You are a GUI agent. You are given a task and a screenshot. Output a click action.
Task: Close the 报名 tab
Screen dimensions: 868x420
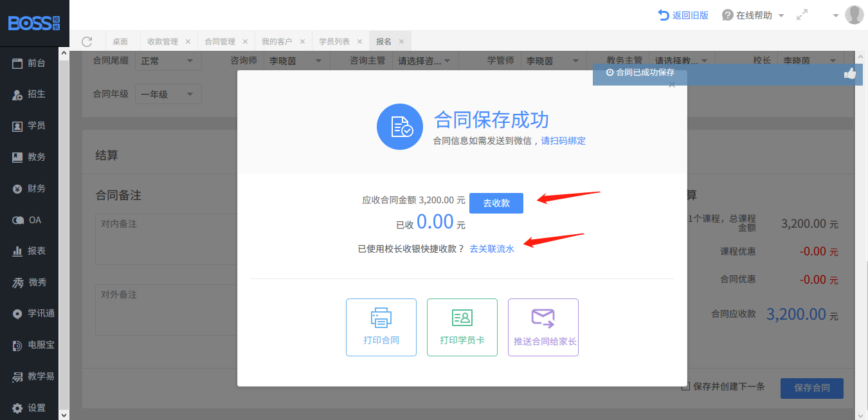(x=401, y=41)
